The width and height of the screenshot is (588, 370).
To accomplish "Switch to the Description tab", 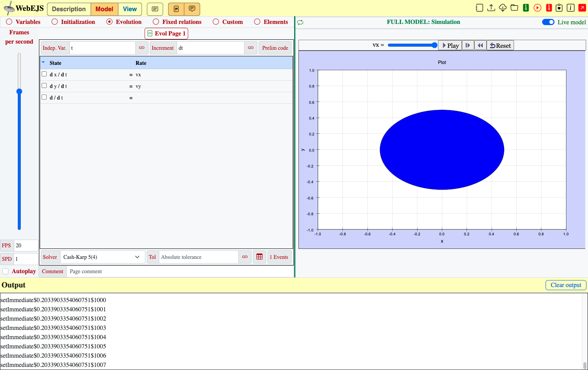I will tap(69, 9).
